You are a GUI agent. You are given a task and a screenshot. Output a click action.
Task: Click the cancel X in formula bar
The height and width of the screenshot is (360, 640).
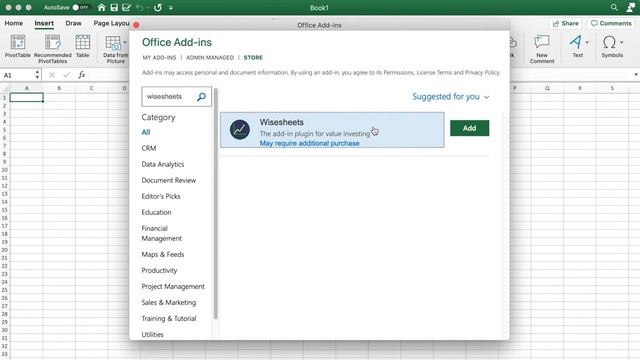(51, 75)
